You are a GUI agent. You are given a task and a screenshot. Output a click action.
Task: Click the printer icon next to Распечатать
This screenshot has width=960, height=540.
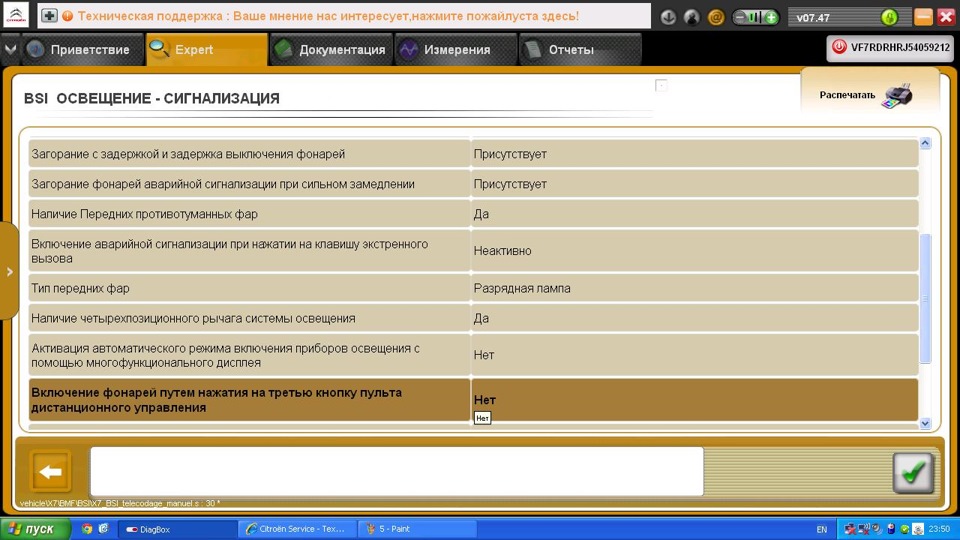pos(897,96)
